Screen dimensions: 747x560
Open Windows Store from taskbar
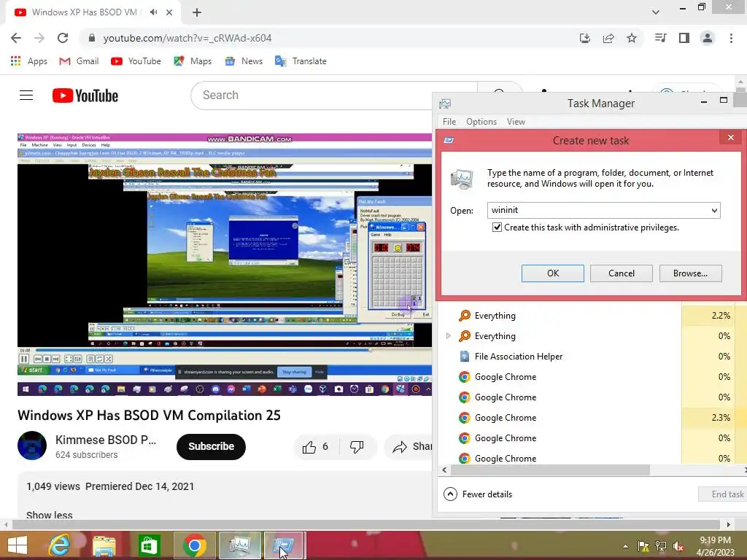(x=149, y=545)
